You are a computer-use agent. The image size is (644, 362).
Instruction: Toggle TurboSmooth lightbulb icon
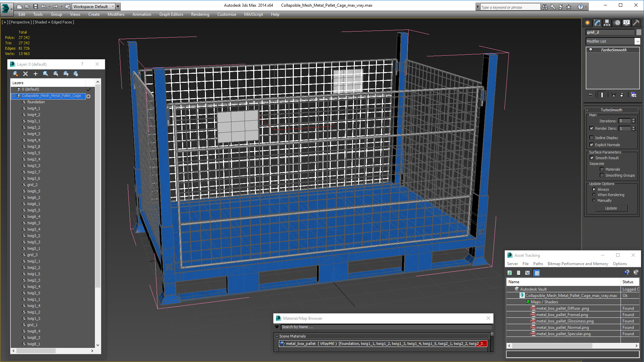[x=591, y=50]
